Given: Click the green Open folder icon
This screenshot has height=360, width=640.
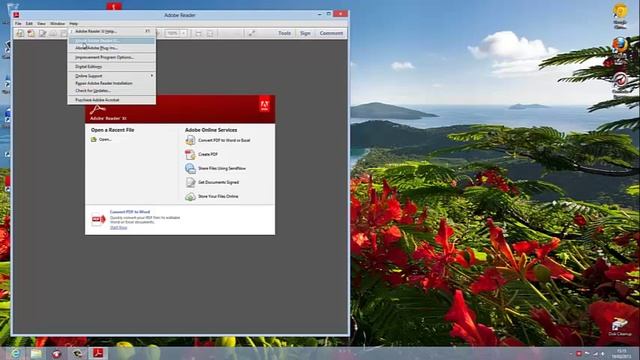Looking at the screenshot, I should pyautogui.click(x=94, y=140).
